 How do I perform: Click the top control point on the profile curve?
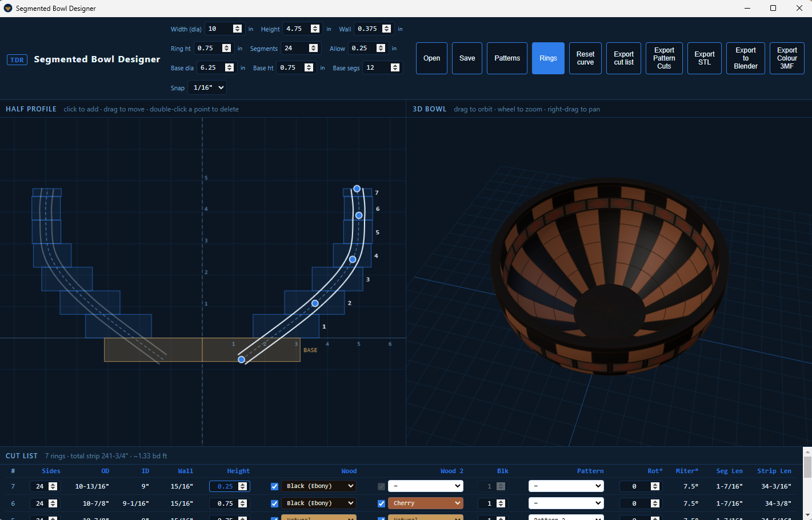pos(357,189)
